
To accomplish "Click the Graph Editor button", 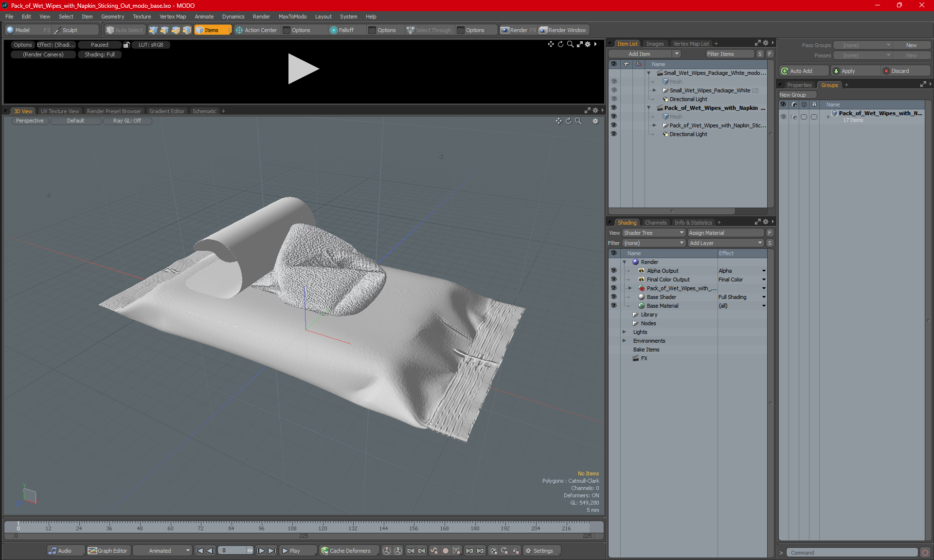I will (108, 551).
